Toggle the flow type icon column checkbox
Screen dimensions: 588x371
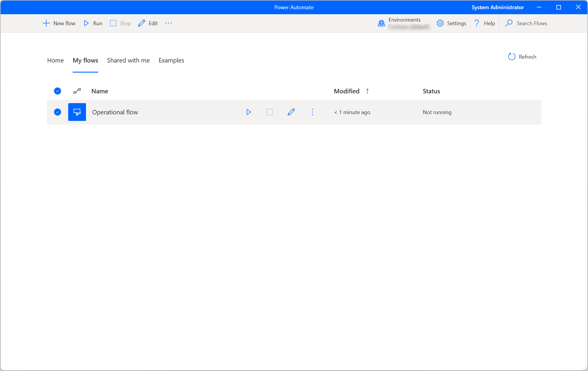coord(77,91)
